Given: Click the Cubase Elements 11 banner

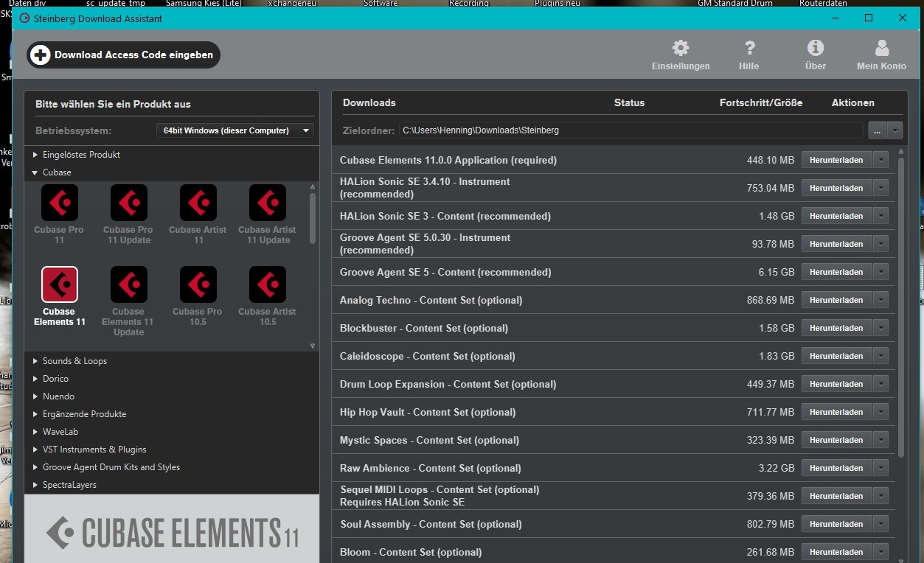Looking at the screenshot, I should tap(172, 528).
